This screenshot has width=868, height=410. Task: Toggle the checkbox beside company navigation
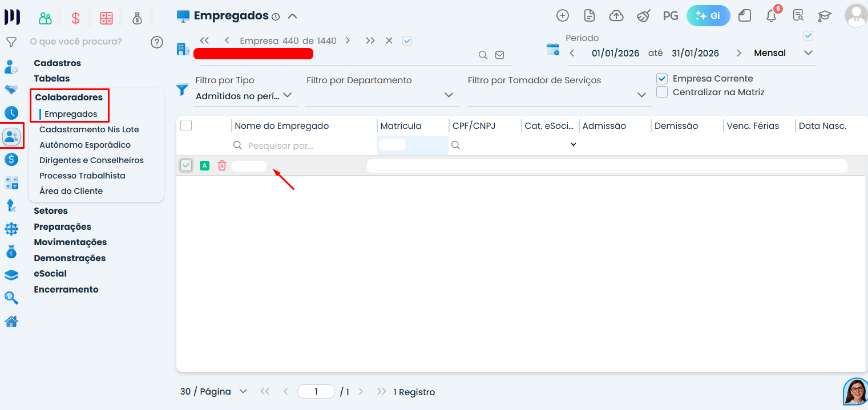pyautogui.click(x=407, y=41)
